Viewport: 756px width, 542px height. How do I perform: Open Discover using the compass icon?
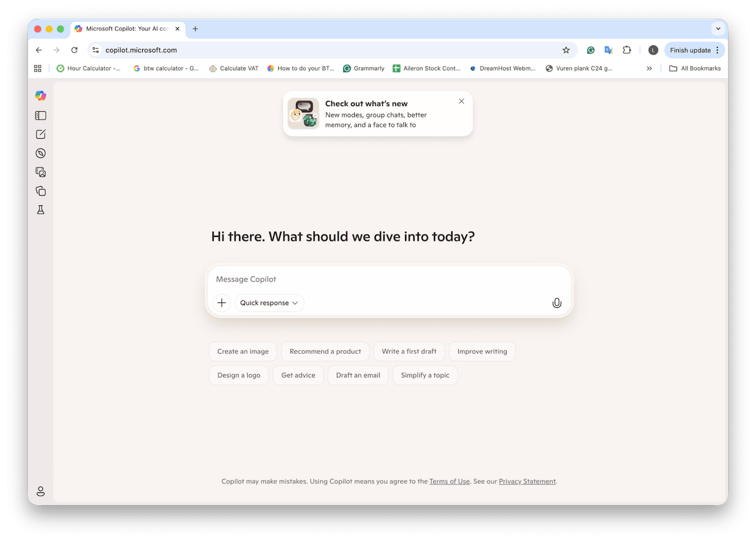click(40, 153)
